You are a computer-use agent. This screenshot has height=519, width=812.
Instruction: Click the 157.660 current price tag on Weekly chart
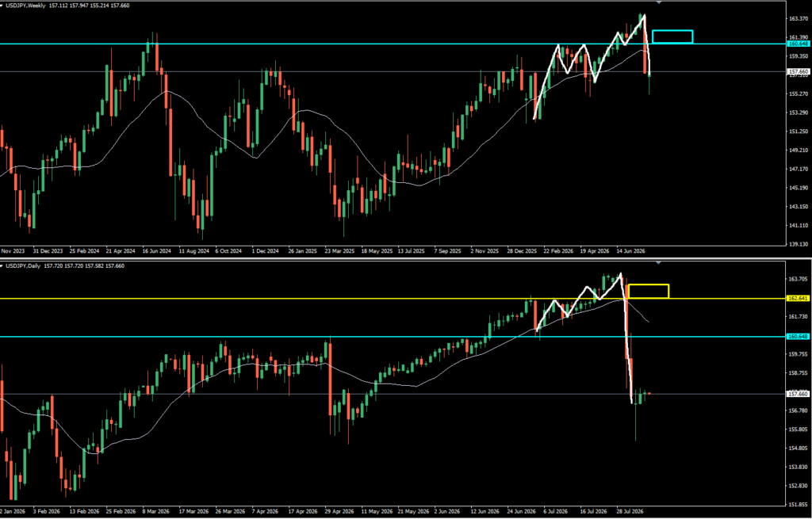click(799, 72)
